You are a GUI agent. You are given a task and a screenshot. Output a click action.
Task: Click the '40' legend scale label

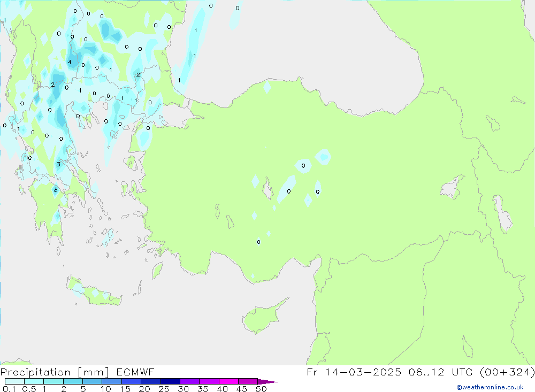pyautogui.click(x=223, y=389)
